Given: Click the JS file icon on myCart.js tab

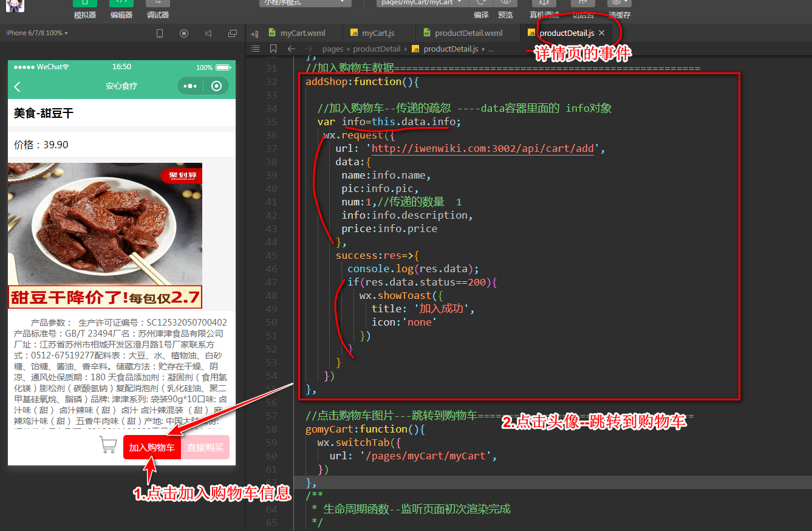Looking at the screenshot, I should 354,33.
